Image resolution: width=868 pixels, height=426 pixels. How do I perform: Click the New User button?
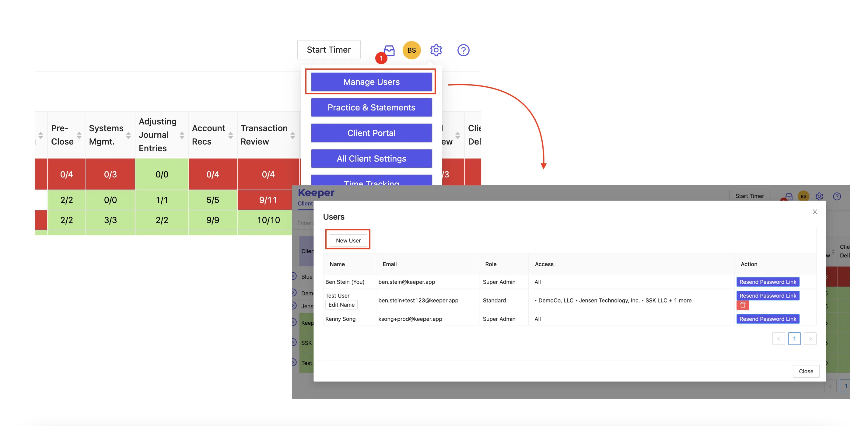coord(348,240)
